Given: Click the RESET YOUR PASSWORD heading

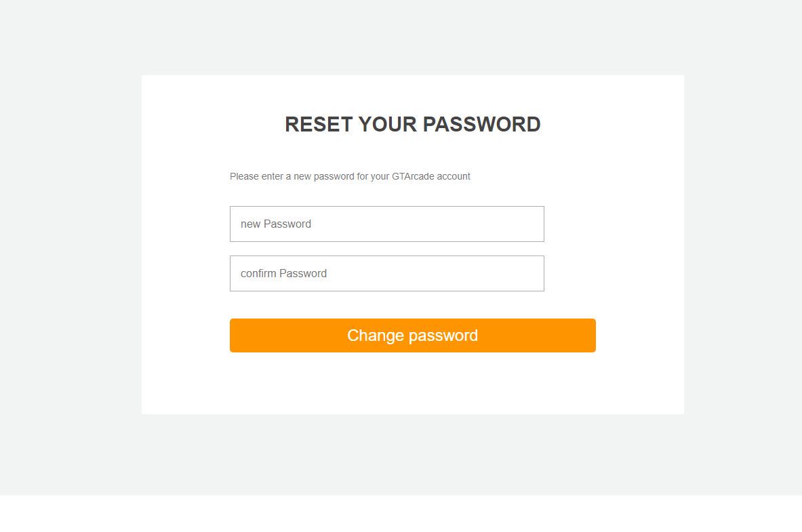Looking at the screenshot, I should tap(412, 124).
